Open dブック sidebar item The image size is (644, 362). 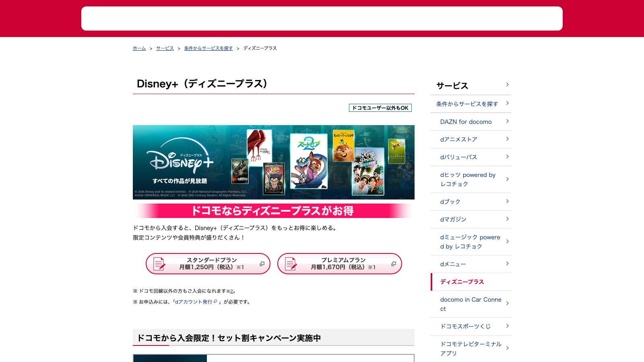(x=471, y=202)
